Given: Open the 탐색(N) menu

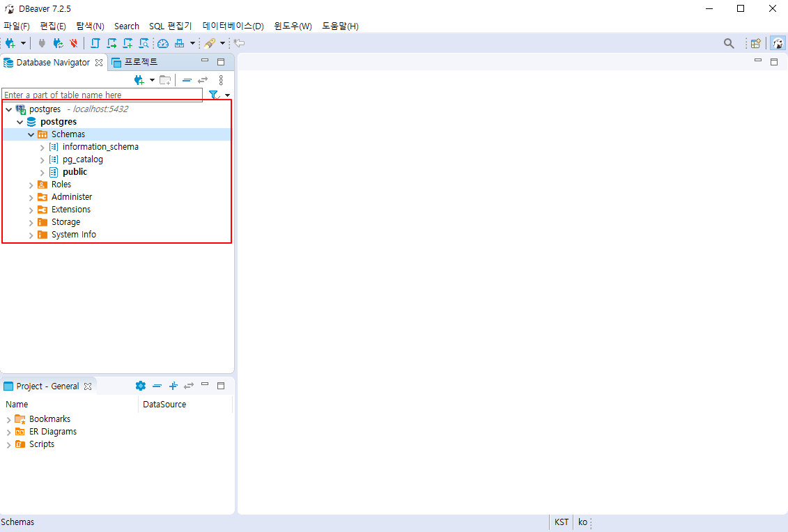Looking at the screenshot, I should [91, 26].
